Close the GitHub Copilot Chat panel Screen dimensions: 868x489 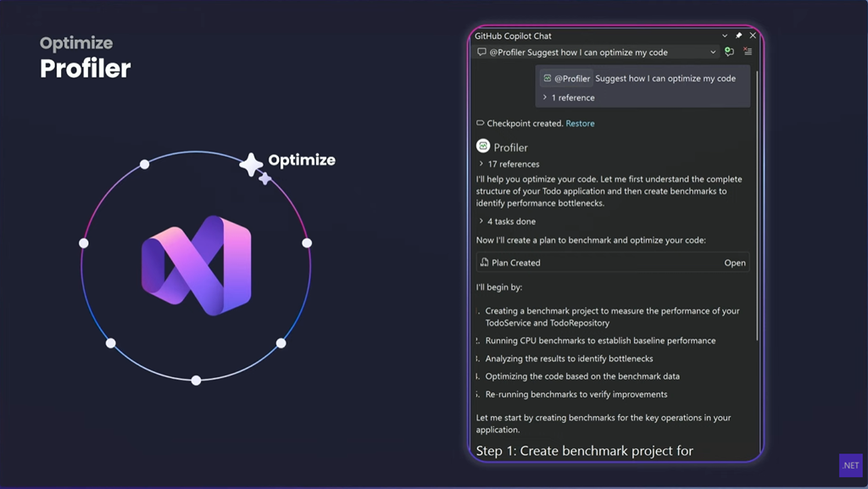point(753,36)
